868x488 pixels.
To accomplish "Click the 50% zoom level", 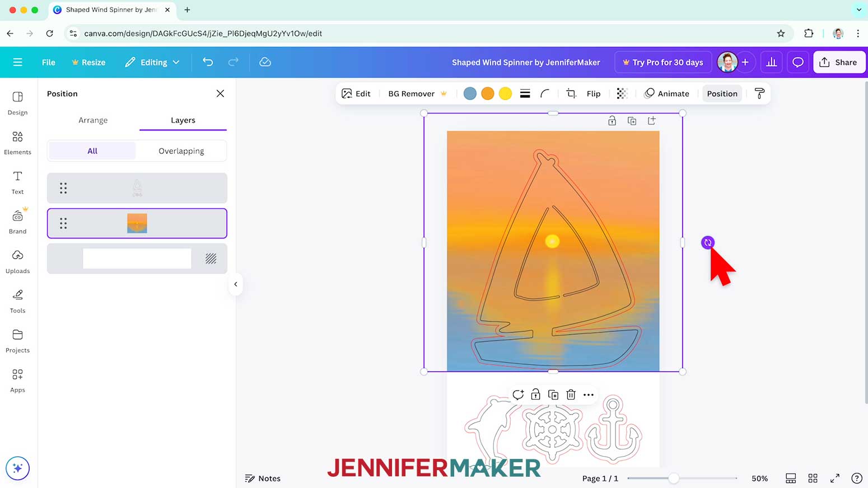I will [760, 478].
